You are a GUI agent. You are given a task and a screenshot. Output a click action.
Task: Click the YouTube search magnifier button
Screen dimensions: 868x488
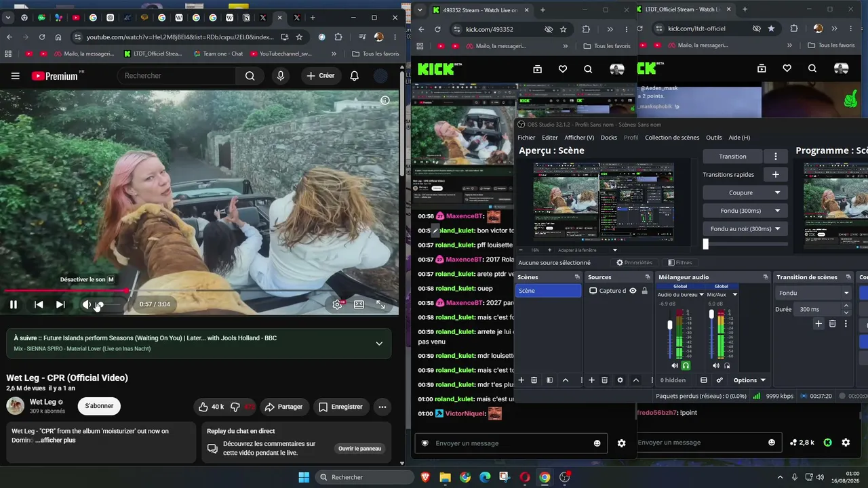pyautogui.click(x=250, y=76)
